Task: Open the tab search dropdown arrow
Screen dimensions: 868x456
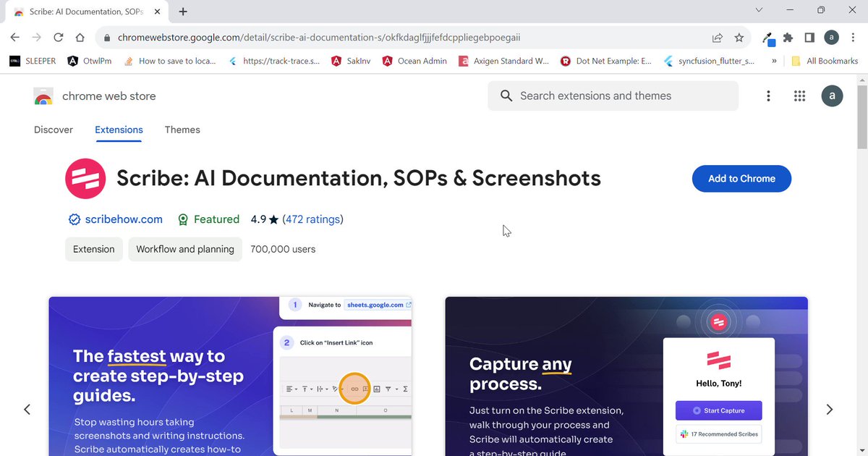Action: pyautogui.click(x=759, y=10)
